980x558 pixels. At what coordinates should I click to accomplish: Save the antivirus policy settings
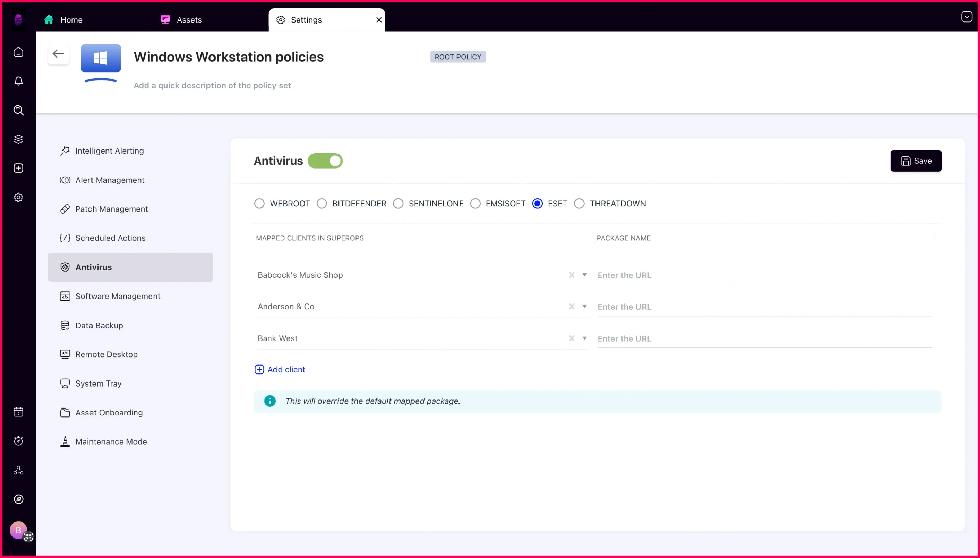[x=916, y=160]
